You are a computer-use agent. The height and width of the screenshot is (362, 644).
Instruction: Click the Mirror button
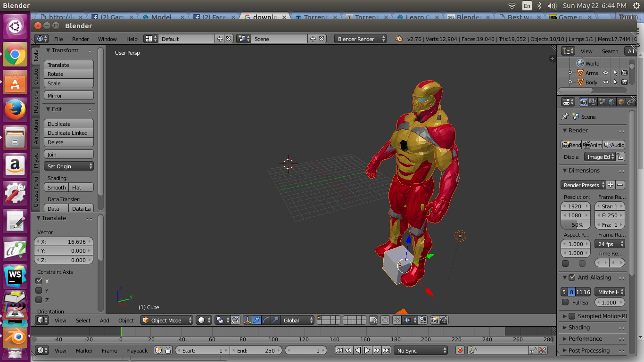pyautogui.click(x=69, y=95)
